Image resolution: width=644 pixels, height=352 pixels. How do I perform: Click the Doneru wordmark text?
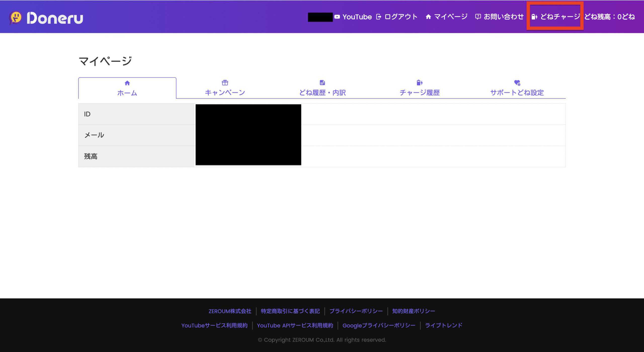pyautogui.click(x=55, y=18)
